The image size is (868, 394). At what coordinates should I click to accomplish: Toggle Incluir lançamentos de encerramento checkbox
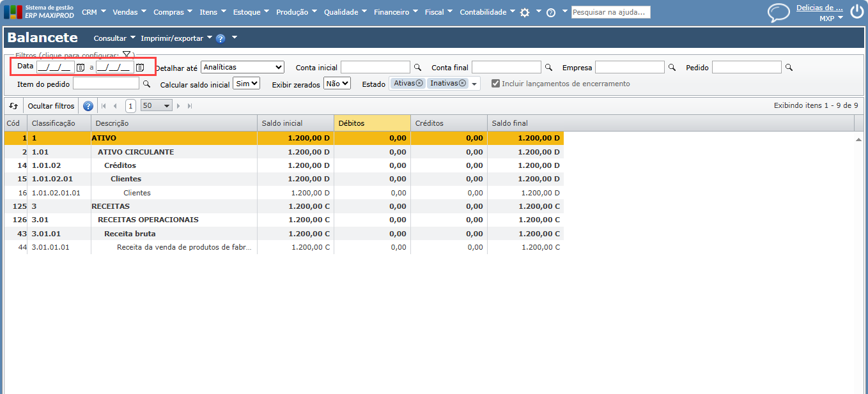pos(495,84)
